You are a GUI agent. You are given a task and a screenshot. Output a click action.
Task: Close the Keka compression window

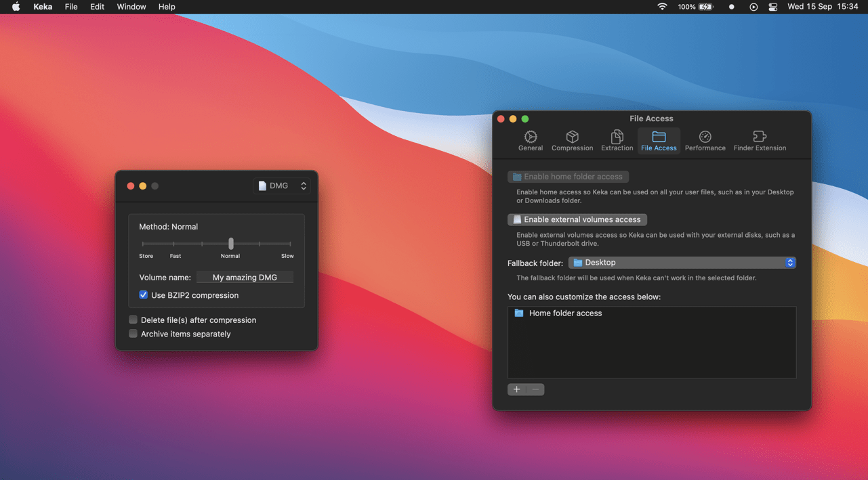point(130,186)
